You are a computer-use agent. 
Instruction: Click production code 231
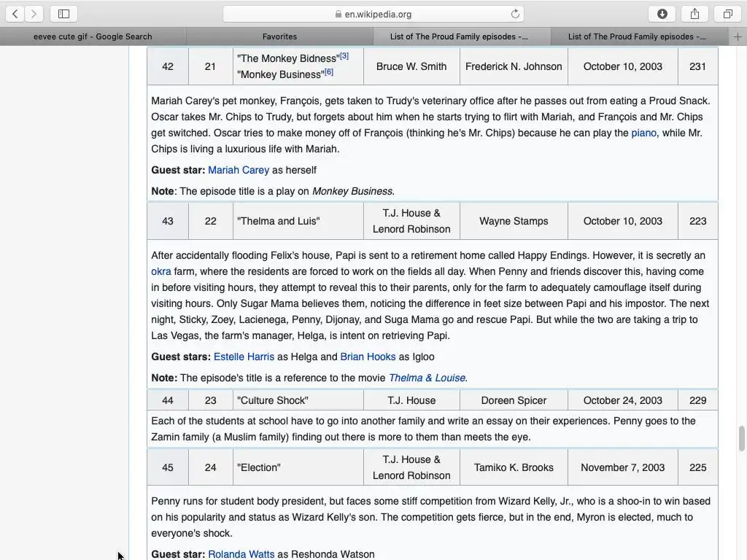tap(697, 66)
